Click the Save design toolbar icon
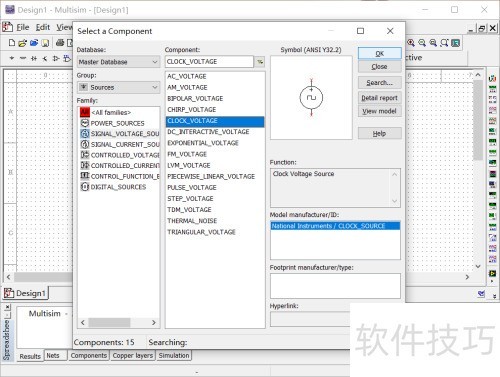This screenshot has height=377, width=500. click(45, 43)
